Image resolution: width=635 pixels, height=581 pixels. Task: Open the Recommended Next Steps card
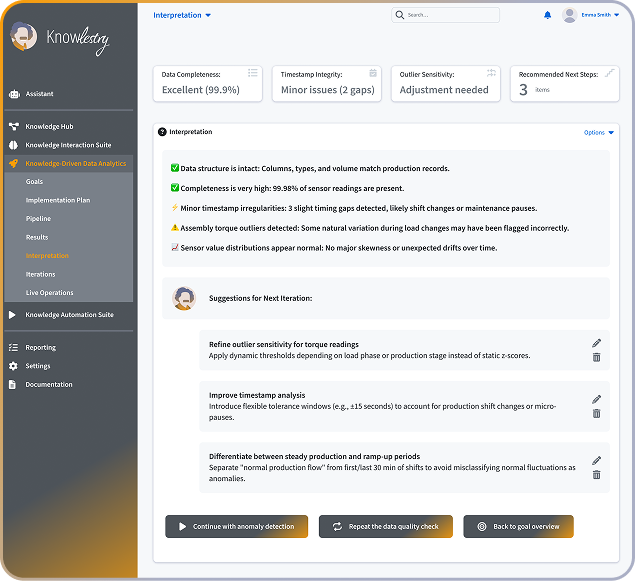click(x=566, y=84)
